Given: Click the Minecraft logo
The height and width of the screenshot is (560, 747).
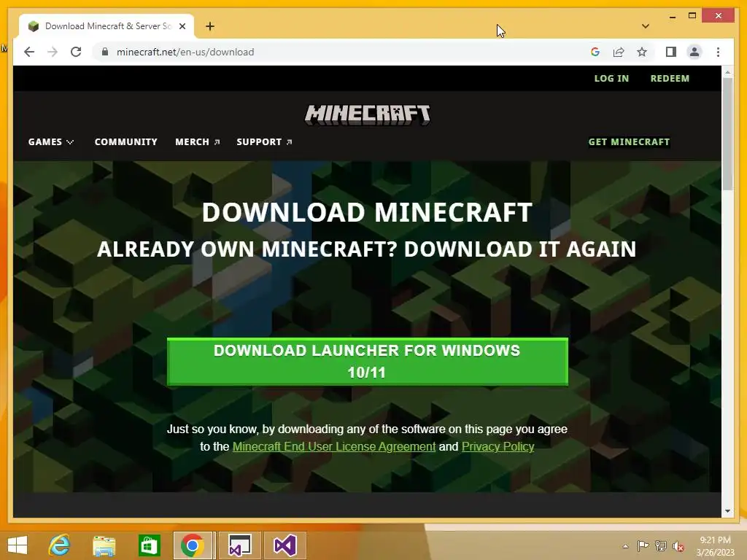Looking at the screenshot, I should 368,114.
